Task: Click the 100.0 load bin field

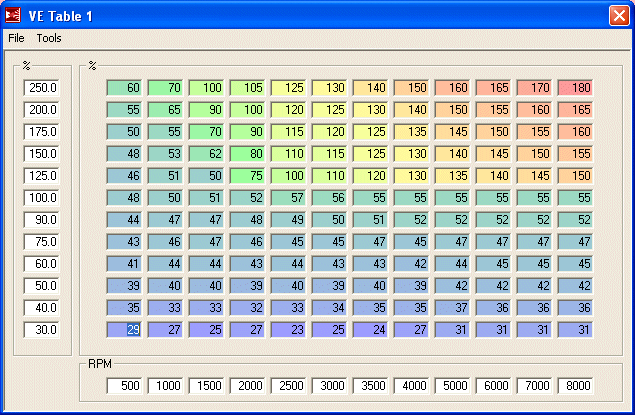Action: point(42,198)
